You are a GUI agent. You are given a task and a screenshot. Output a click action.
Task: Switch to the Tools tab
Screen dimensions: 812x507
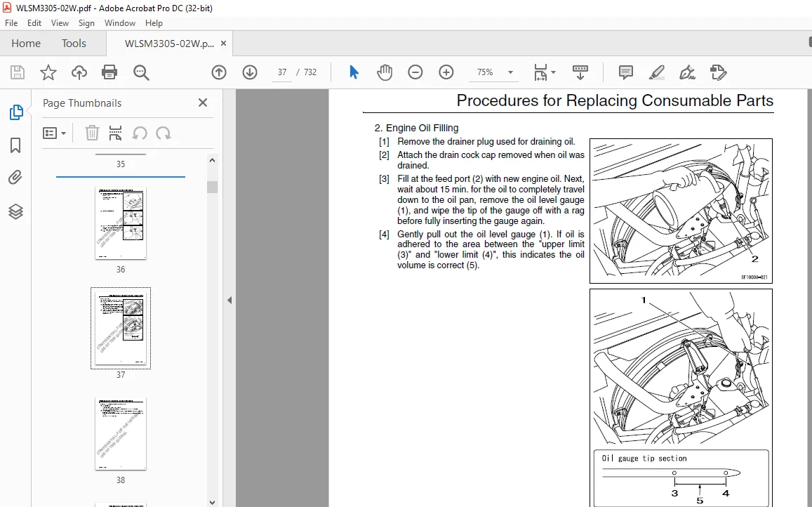click(x=74, y=44)
